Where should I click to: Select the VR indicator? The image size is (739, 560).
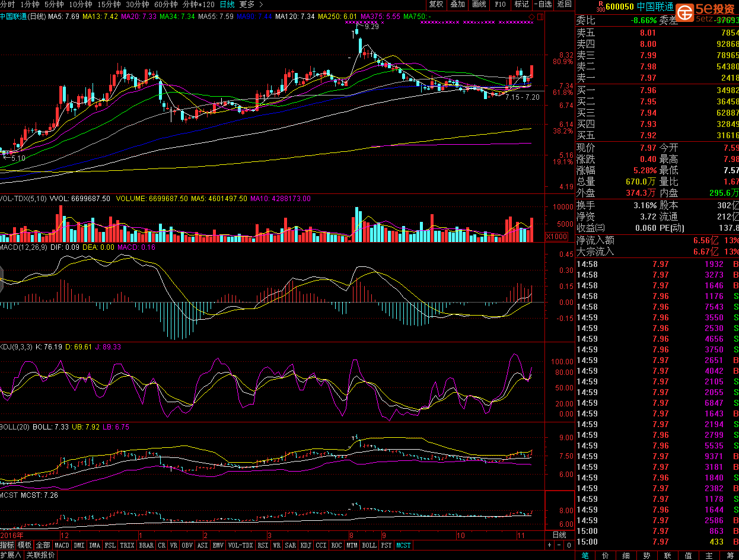click(x=174, y=545)
